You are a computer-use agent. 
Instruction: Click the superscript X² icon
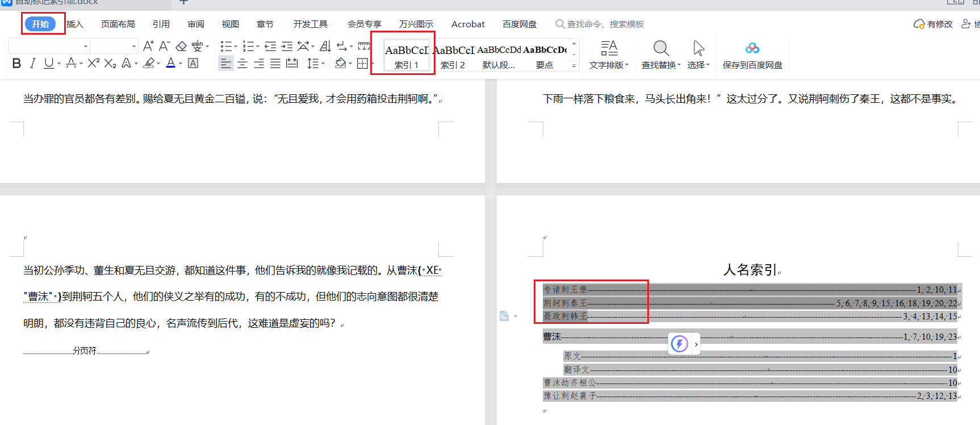point(93,63)
